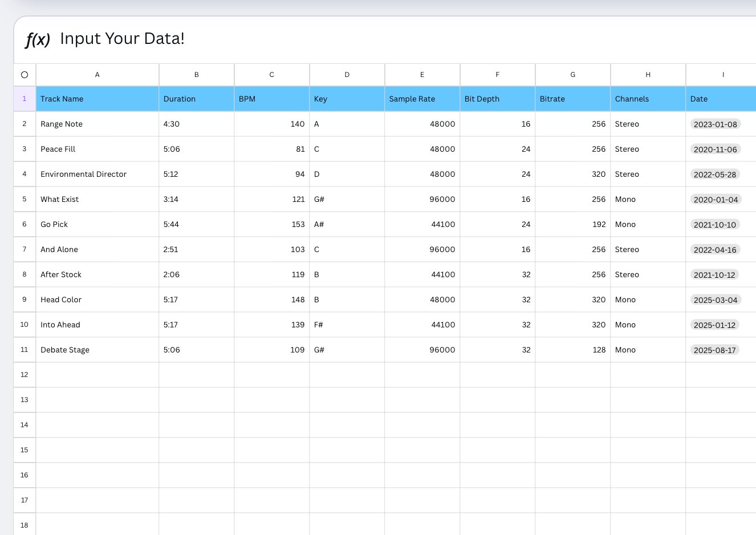Viewport: 756px width, 535px height.
Task: Click the 2021-10-12 date chip
Action: coord(714,275)
